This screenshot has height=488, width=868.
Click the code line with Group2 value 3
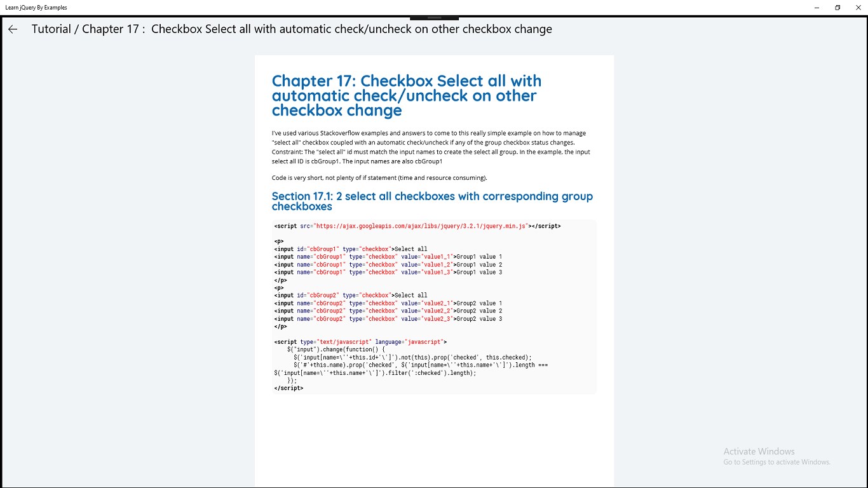(388, 319)
